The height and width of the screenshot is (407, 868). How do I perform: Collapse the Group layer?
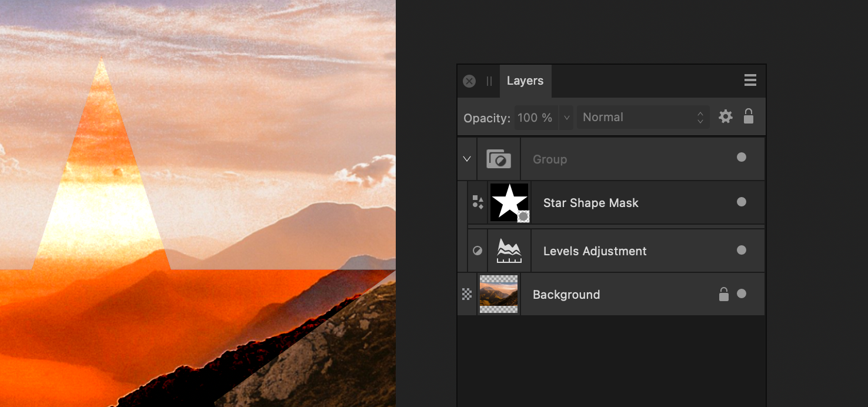pyautogui.click(x=466, y=158)
